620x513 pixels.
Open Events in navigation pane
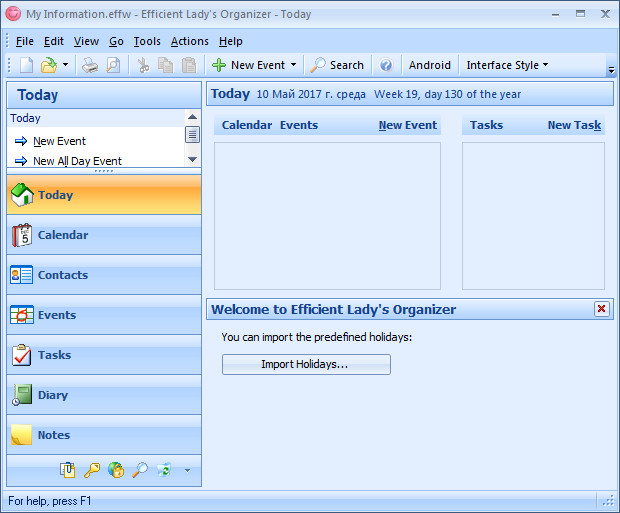point(104,315)
